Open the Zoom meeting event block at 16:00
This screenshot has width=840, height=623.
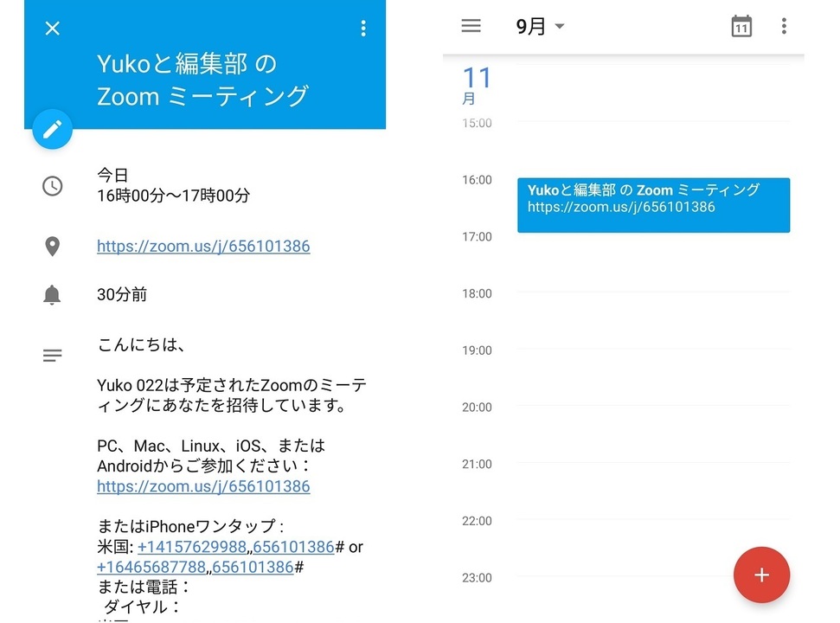653,205
